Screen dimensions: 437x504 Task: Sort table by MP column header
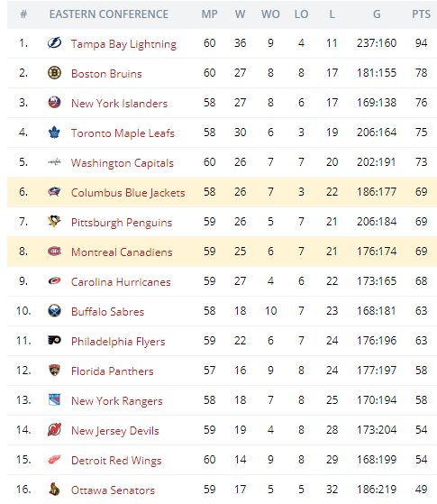[x=210, y=14]
